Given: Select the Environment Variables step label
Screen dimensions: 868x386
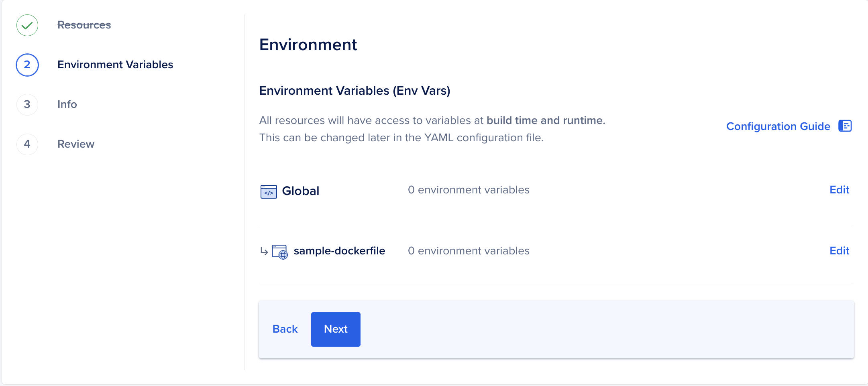Looking at the screenshot, I should point(115,65).
